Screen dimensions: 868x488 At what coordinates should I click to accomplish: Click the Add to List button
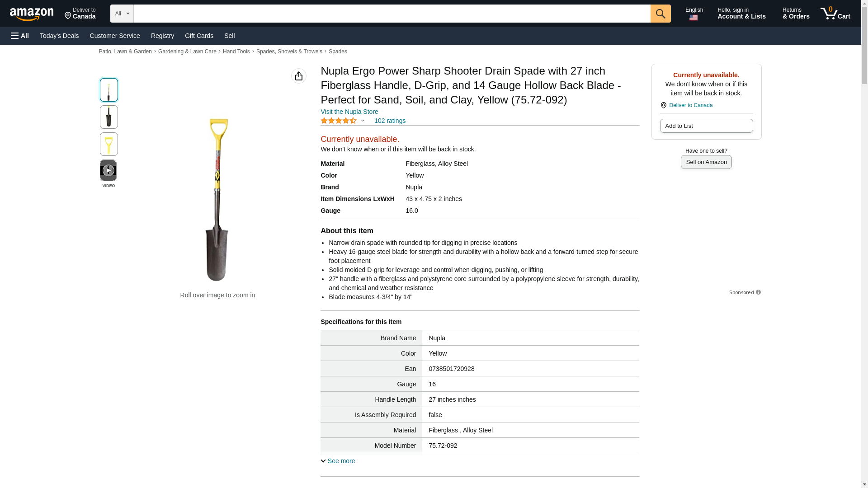[x=706, y=126]
